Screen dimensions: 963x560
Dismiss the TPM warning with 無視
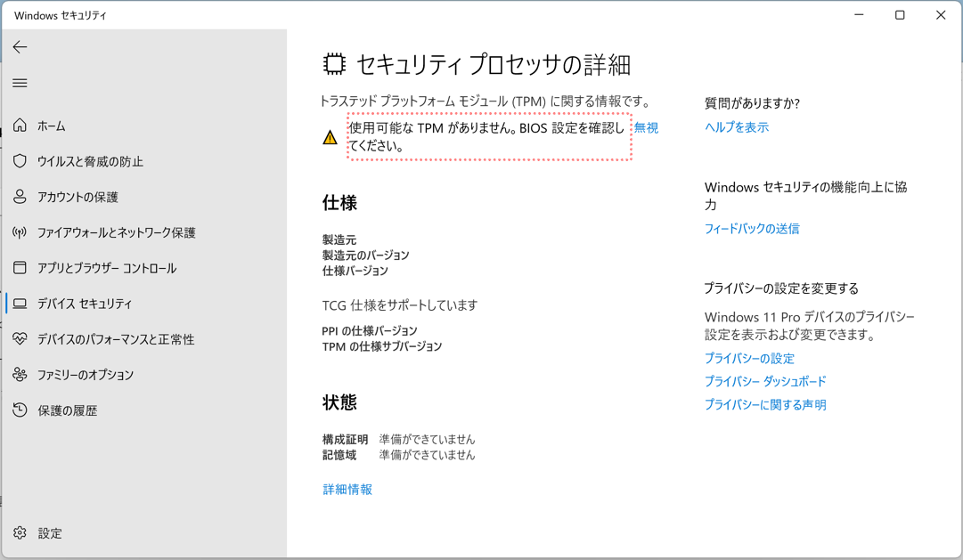click(646, 128)
